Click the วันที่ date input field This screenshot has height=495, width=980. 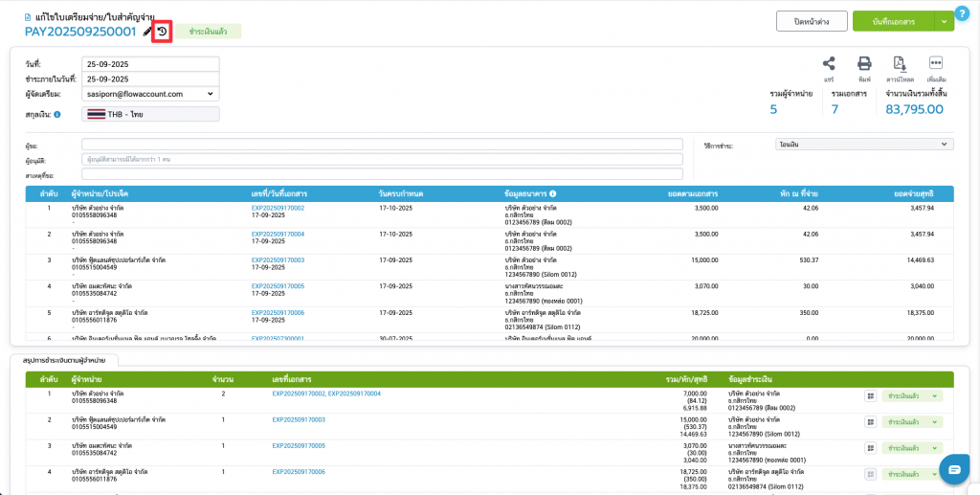(152, 64)
